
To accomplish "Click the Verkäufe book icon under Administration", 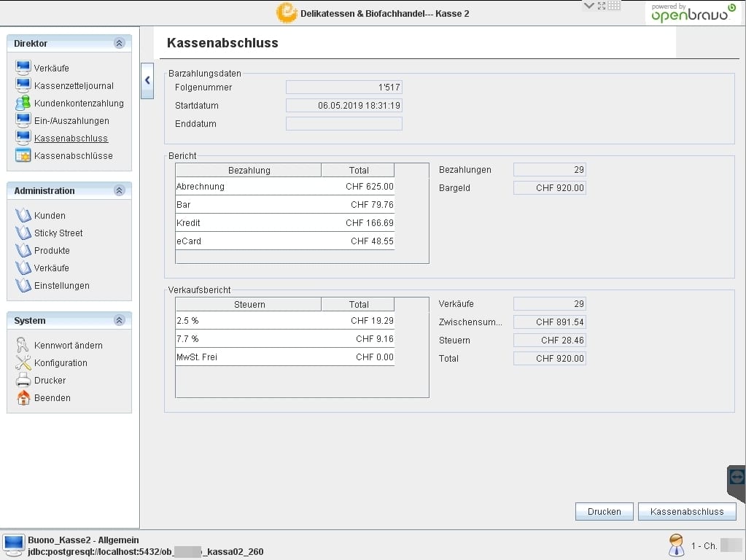I will click(23, 268).
